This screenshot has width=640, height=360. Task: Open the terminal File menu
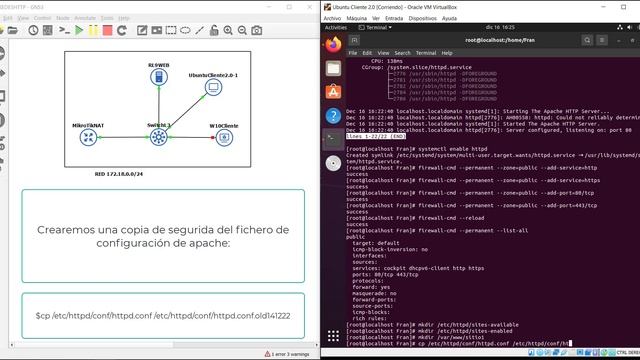[353, 53]
